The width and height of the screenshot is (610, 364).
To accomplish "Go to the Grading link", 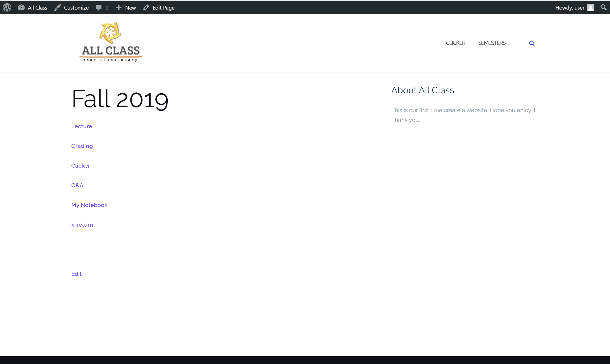I will (x=82, y=146).
